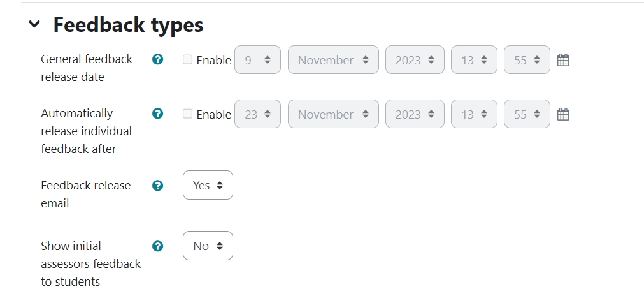Open help for Feedback release email
Viewport: 644px width, 303px height.
point(158,186)
